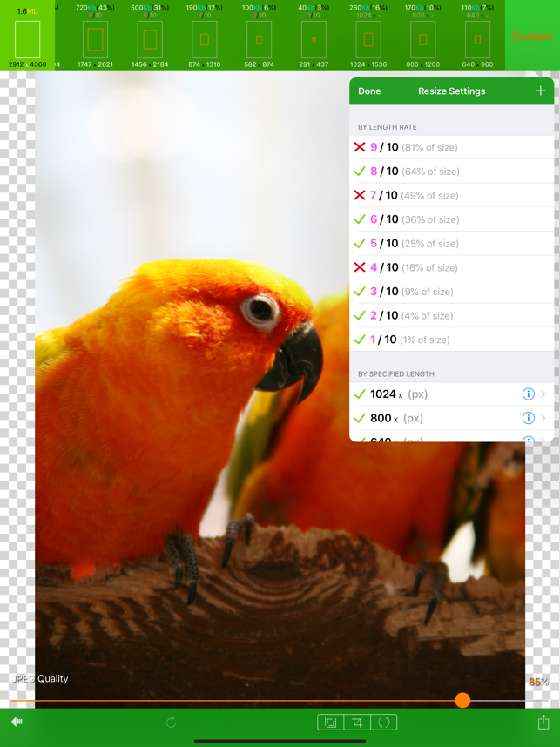Select the 291 x 437 size preset
Image resolution: width=560 pixels, height=747 pixels.
(x=314, y=36)
